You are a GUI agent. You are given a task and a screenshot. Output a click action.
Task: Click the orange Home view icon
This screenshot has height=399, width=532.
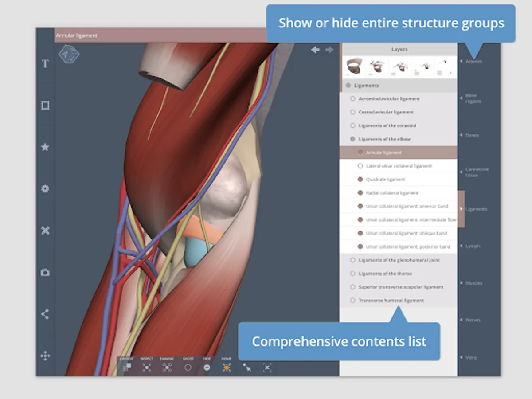point(227,367)
